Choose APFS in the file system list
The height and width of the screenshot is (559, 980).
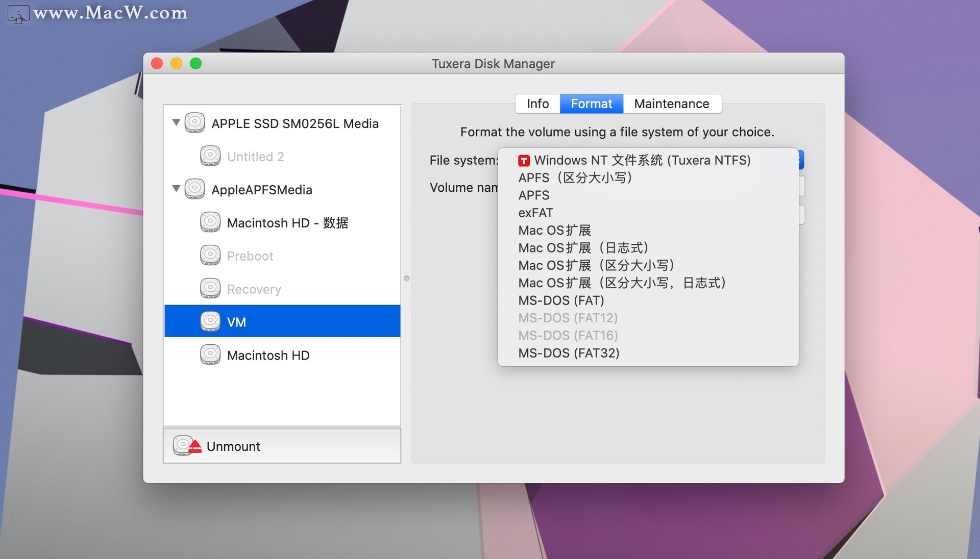point(533,195)
